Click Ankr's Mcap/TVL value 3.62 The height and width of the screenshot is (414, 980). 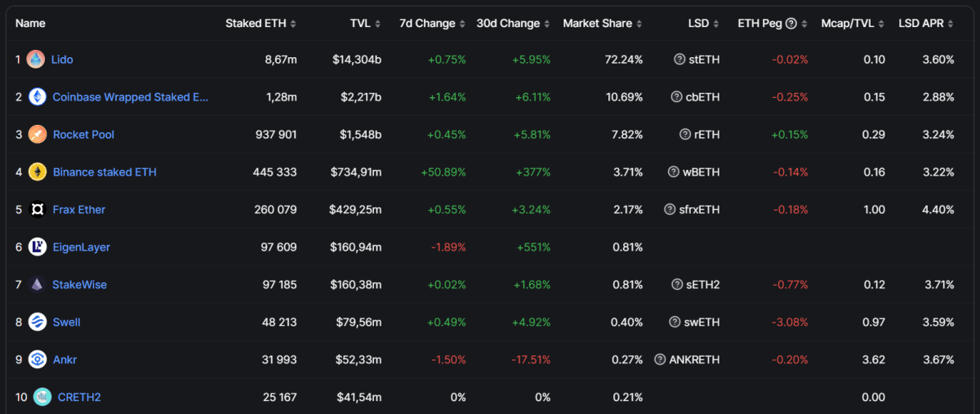(874, 360)
